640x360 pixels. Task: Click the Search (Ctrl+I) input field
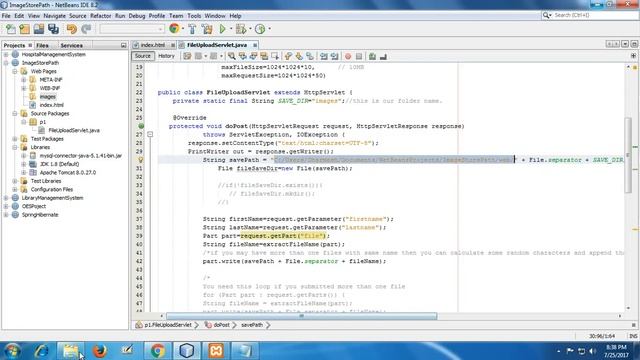594,15
